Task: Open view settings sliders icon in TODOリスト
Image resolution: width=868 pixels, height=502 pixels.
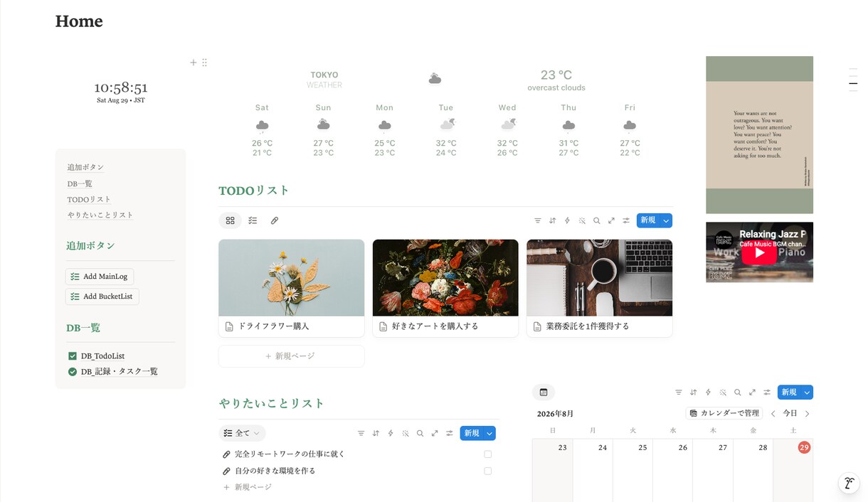Action: click(626, 220)
